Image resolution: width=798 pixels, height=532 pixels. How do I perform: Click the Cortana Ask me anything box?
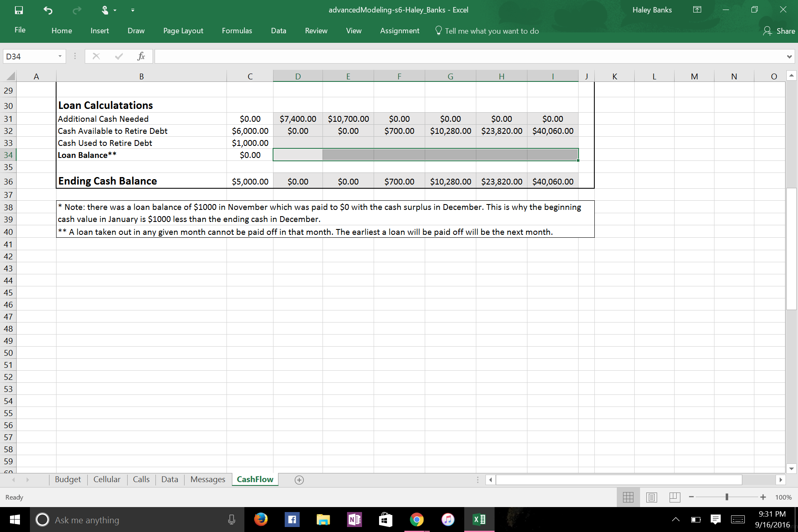coord(137,520)
